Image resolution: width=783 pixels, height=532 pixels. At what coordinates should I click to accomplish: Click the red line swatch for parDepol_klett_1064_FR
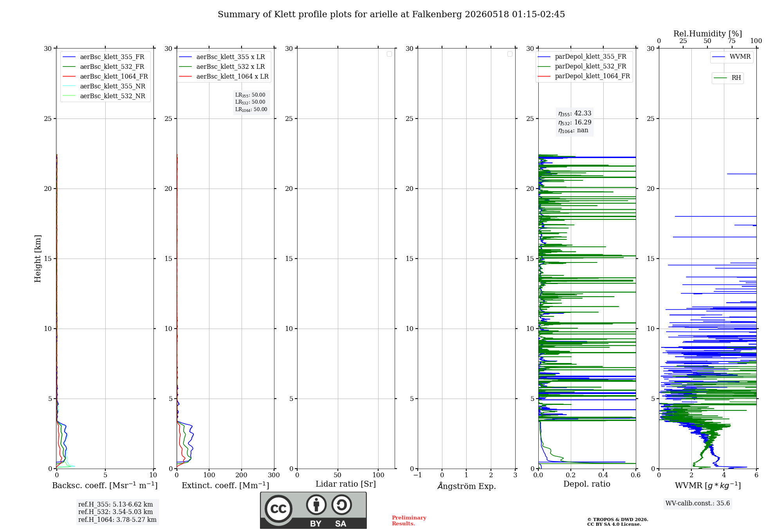pos(544,76)
